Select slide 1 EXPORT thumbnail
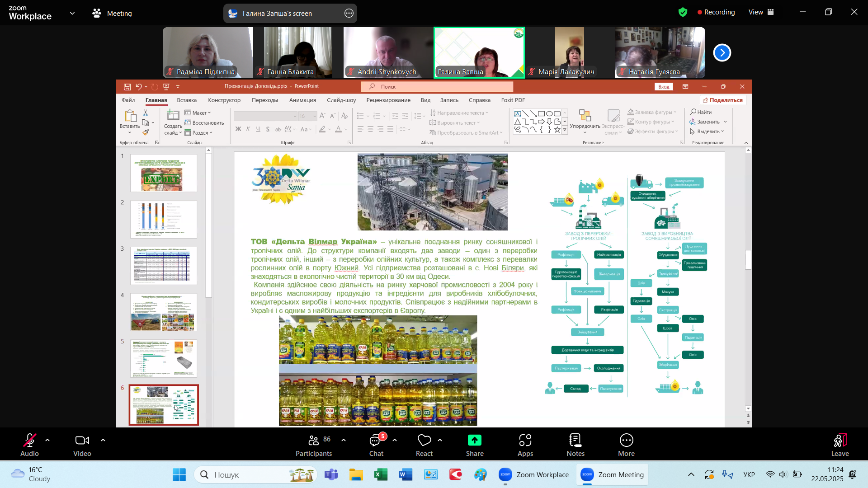Image resolution: width=868 pixels, height=488 pixels. (164, 173)
